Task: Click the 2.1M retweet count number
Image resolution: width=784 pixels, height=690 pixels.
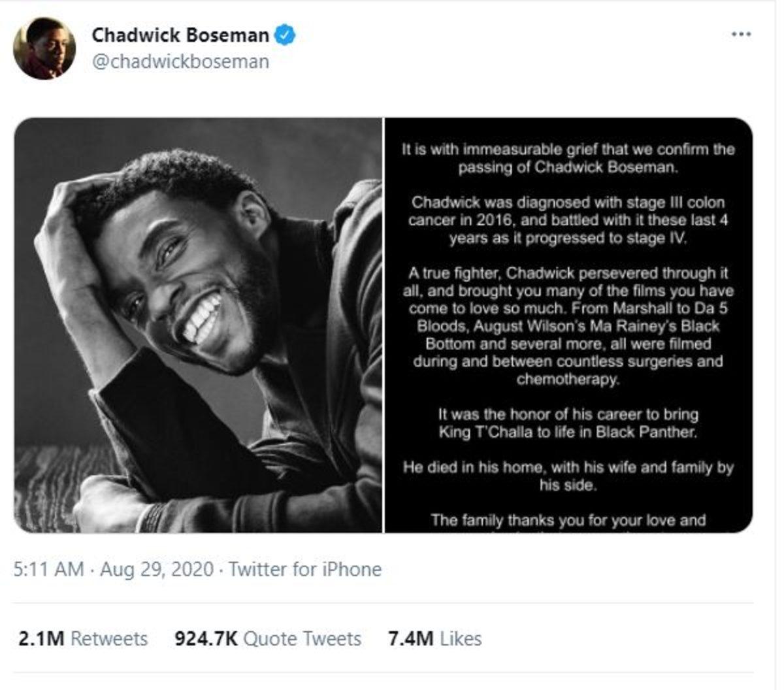Action: point(41,638)
